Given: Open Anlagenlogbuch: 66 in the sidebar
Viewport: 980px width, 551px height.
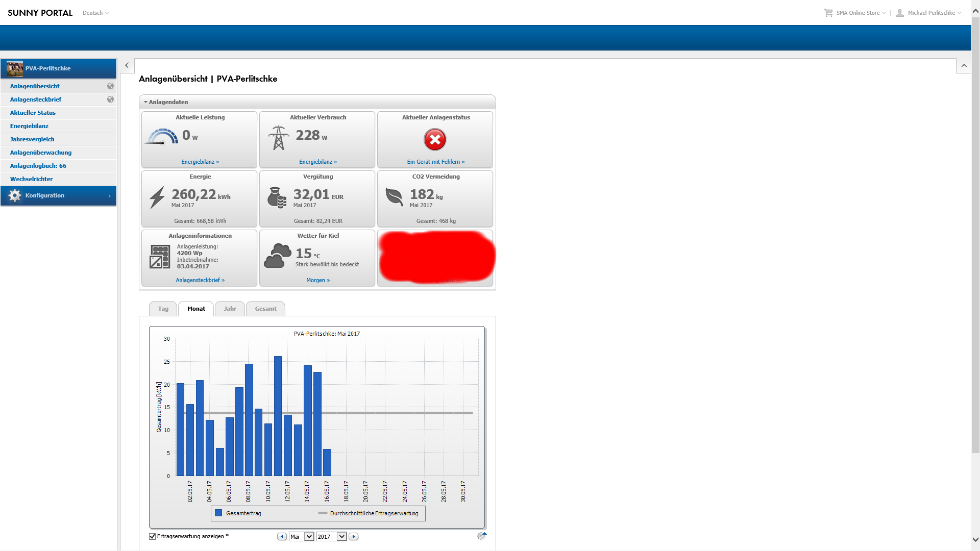Looking at the screenshot, I should 38,166.
